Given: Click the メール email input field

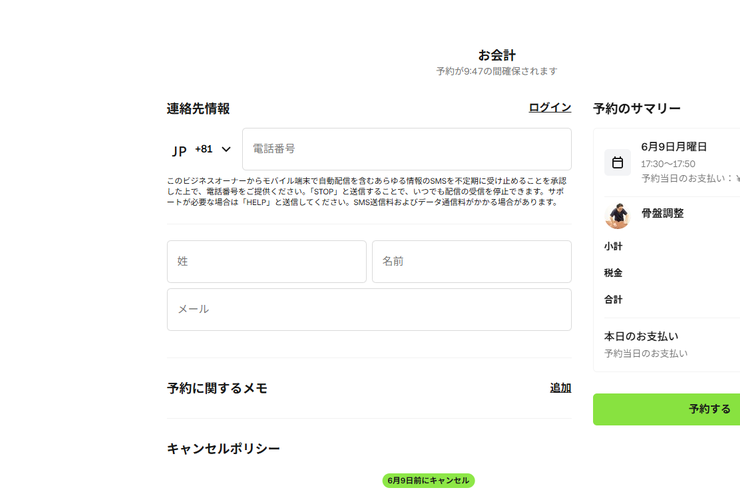Looking at the screenshot, I should [369, 310].
